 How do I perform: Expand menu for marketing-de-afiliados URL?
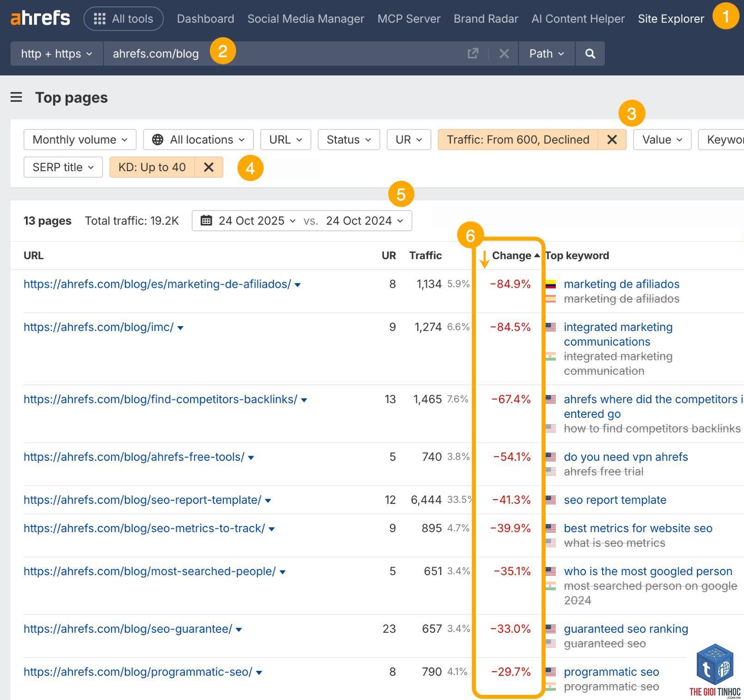(298, 285)
